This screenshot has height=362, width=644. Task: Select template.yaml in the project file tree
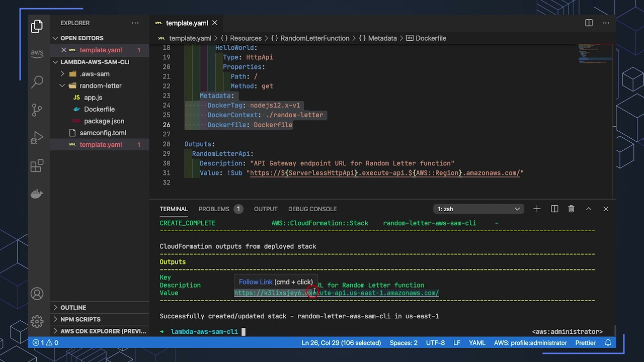coord(100,145)
